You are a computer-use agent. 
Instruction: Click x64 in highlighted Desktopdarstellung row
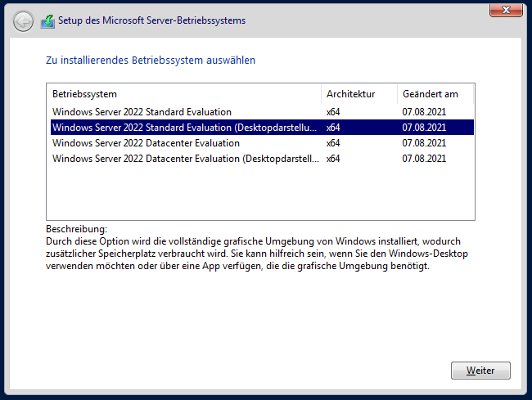click(333, 128)
